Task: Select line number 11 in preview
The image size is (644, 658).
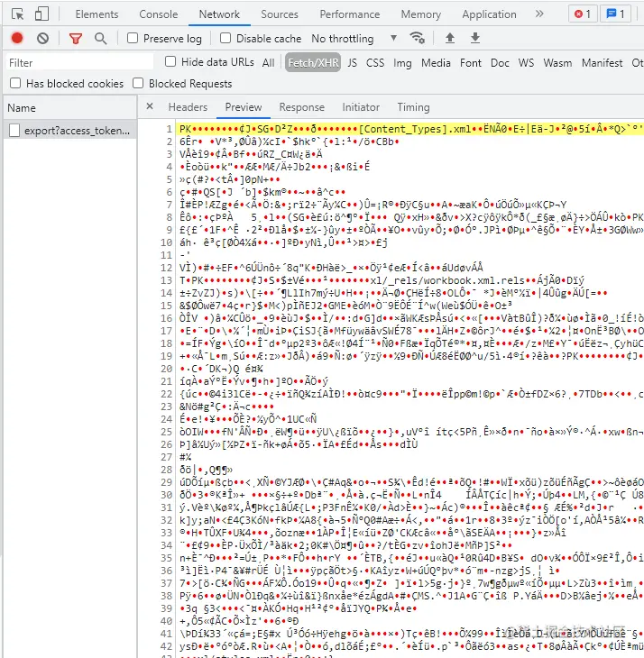Action: coord(167,255)
